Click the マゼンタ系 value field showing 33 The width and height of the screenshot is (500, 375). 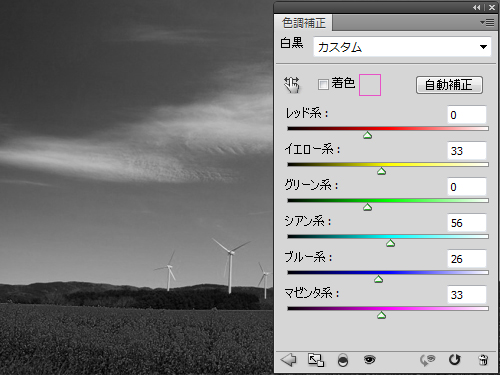point(466,295)
